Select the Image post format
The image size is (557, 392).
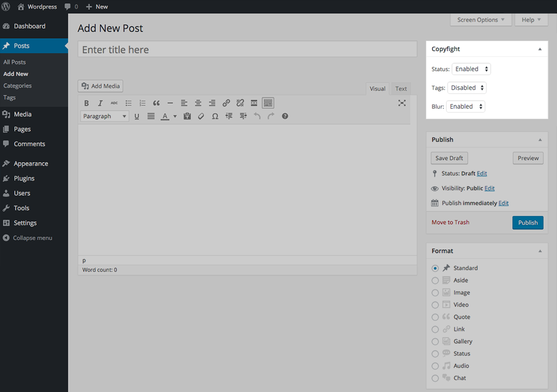point(435,293)
